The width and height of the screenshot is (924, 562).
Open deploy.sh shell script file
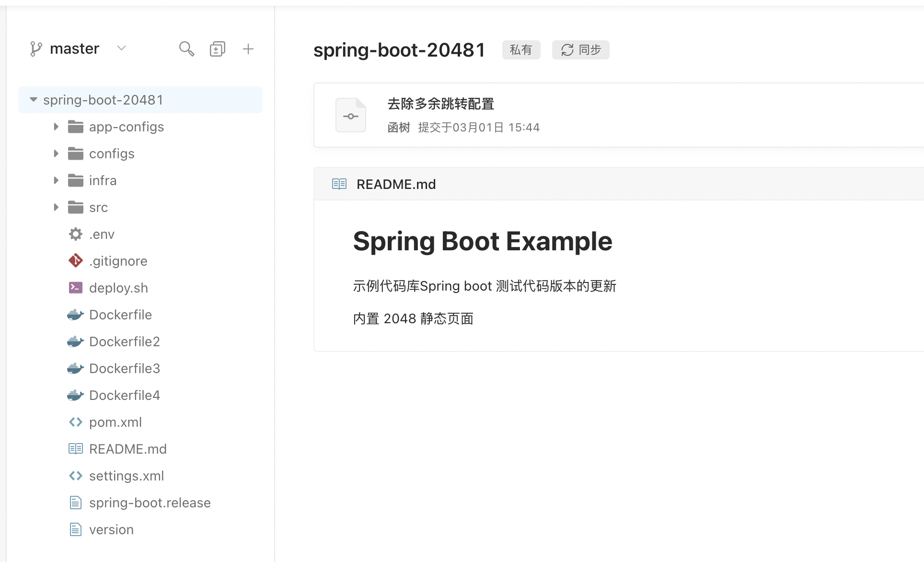click(118, 288)
